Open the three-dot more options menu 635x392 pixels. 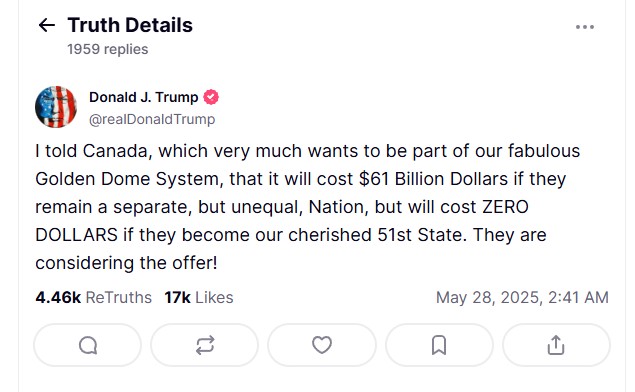(x=584, y=27)
